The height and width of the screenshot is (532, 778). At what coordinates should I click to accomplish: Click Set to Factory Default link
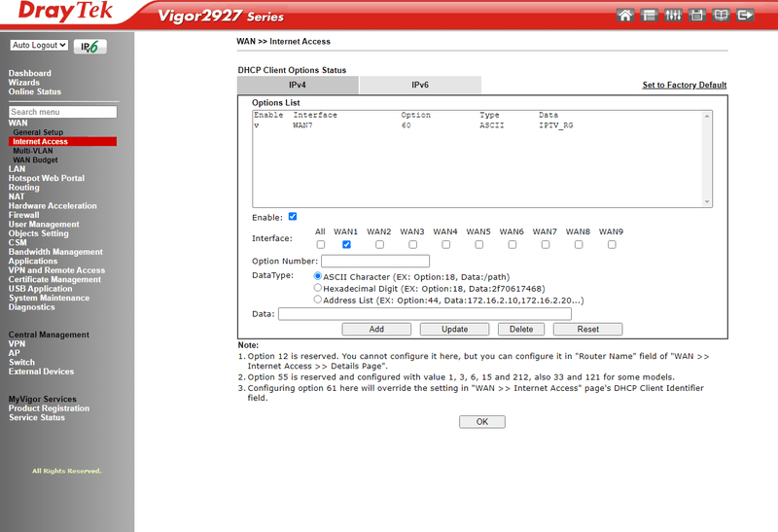pyautogui.click(x=685, y=85)
